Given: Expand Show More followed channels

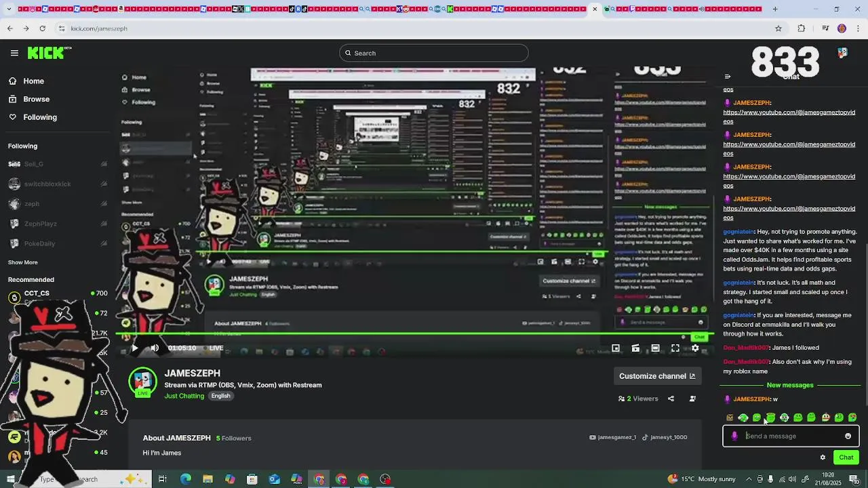Looking at the screenshot, I should [x=23, y=262].
